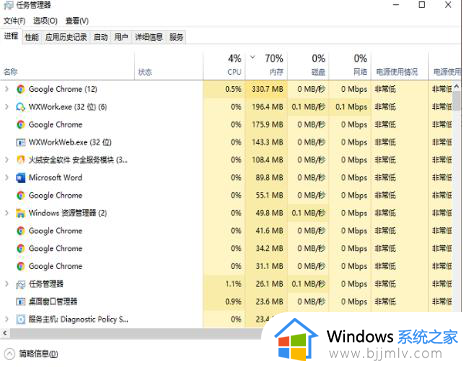Viewport: 463px width, 367px height.
Task: Switch to the 启动 tab
Action: (x=101, y=37)
